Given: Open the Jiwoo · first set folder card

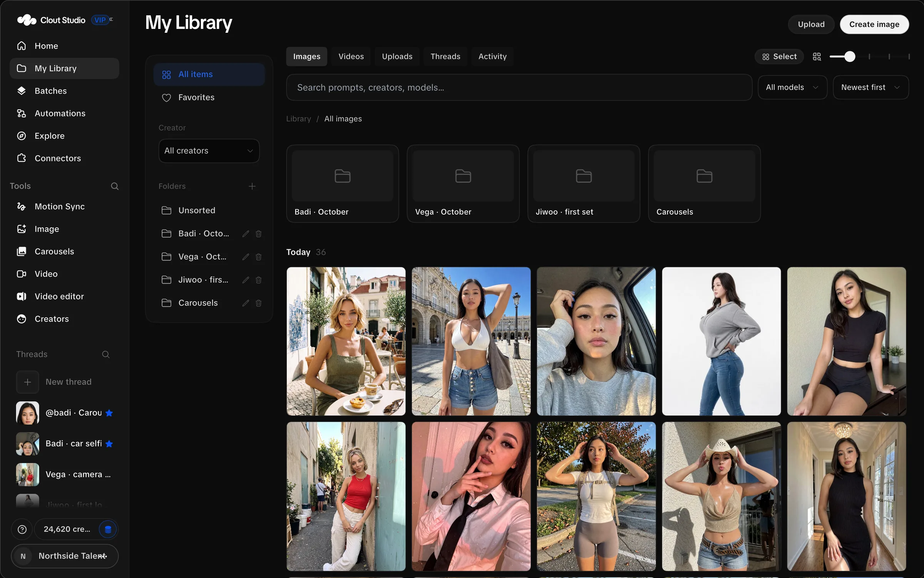Looking at the screenshot, I should click(x=584, y=184).
